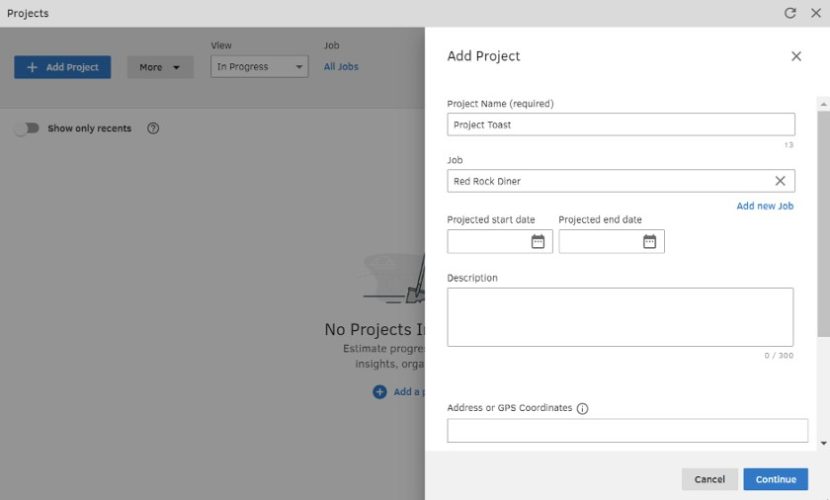Click the Continue button
830x500 pixels.
point(775,479)
